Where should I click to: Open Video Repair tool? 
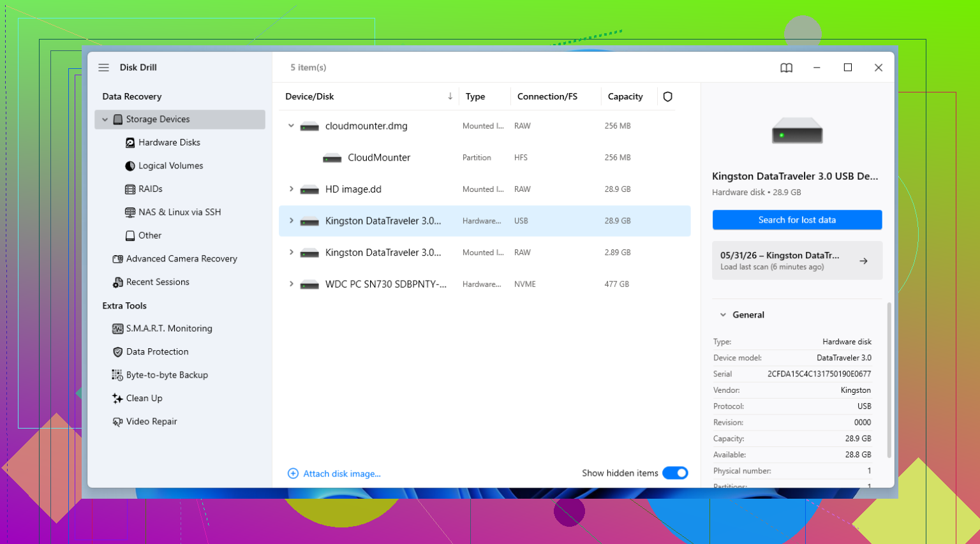click(x=151, y=422)
